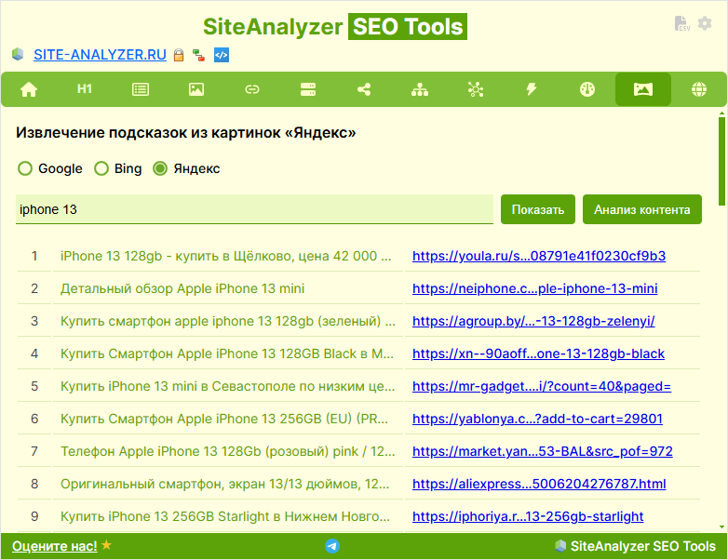Select the Яндекс radio button
The height and width of the screenshot is (560, 728).
160,168
